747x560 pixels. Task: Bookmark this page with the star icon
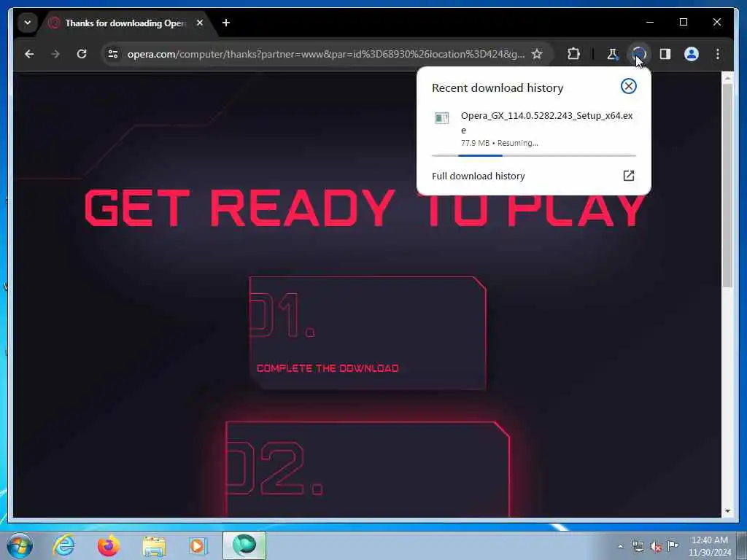[x=537, y=54]
